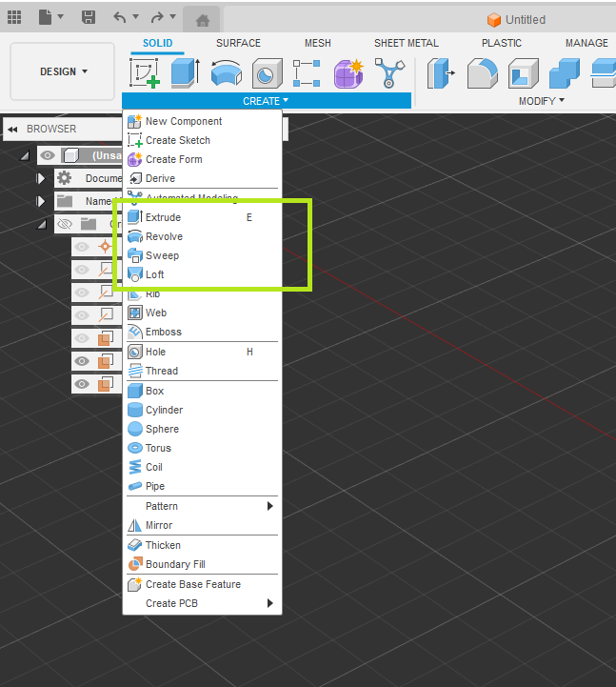The image size is (616, 687).
Task: Click Create Form toolbar icon
Action: (x=348, y=73)
